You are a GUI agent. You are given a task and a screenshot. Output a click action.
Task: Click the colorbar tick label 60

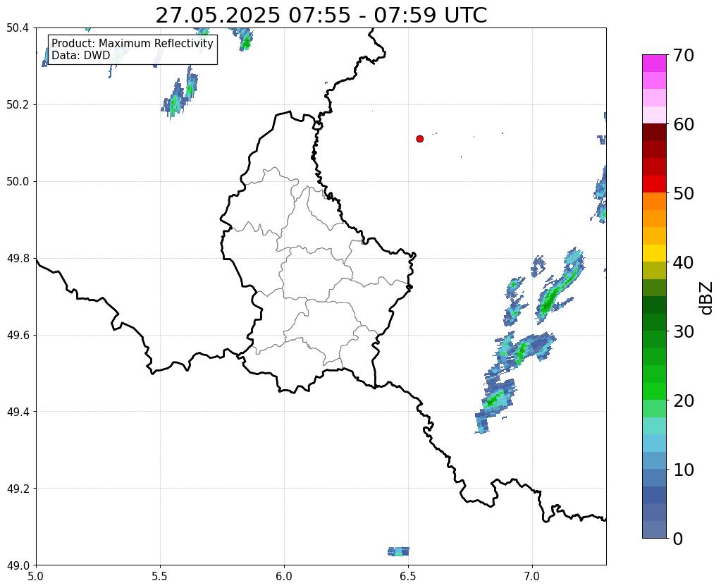point(684,124)
